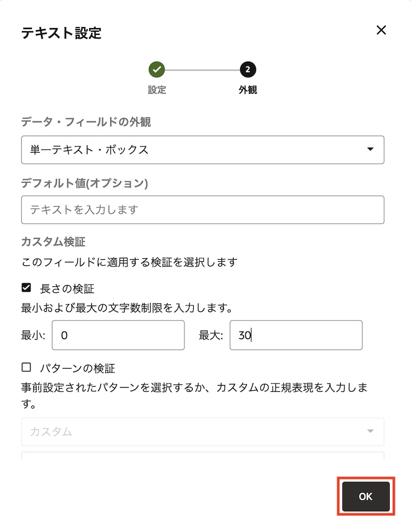Close the テキスト設定 dialog with the X
The width and height of the screenshot is (411, 532).
coord(381,30)
